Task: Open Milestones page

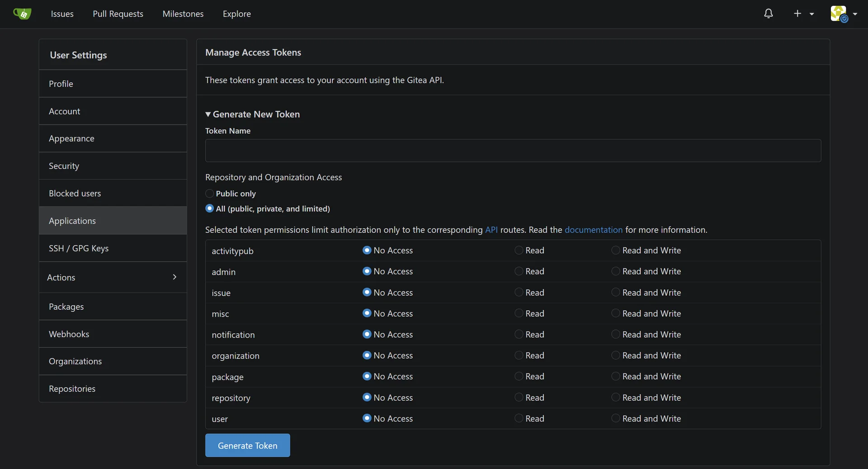Action: click(x=183, y=14)
